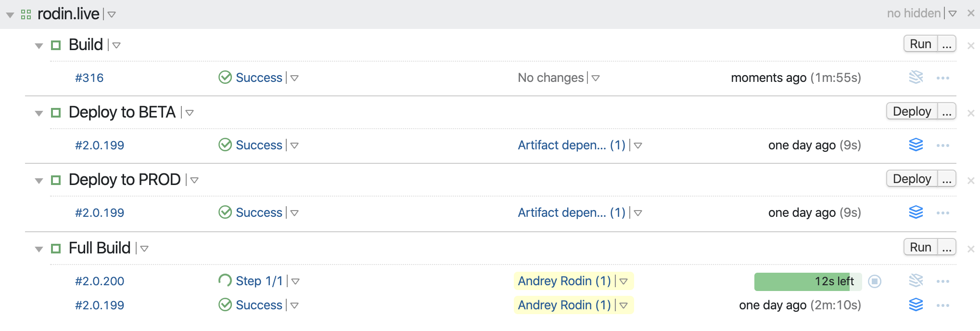Viewport: 980px width, 331px height.
Task: Click artifacts icon for Full Build #2.0.199
Action: point(916,305)
